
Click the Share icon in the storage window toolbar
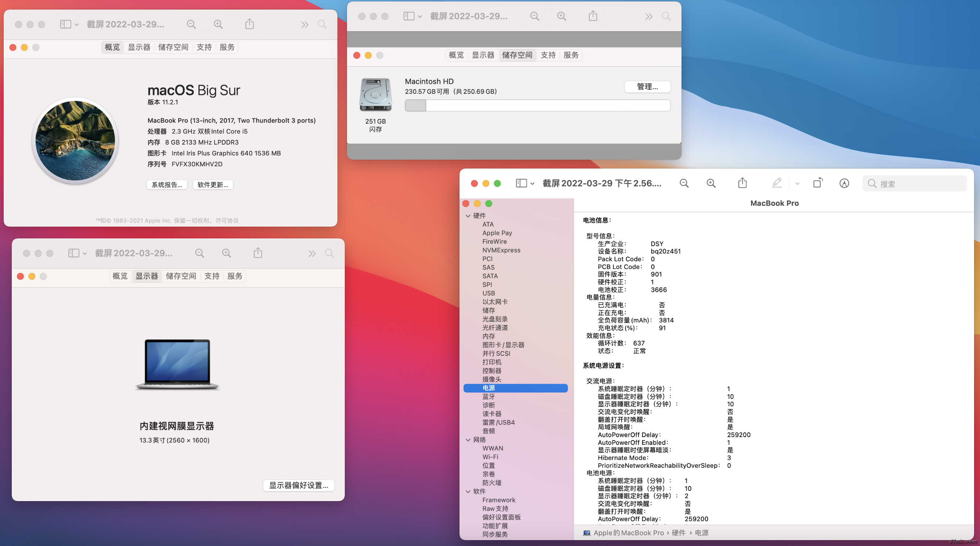(592, 16)
